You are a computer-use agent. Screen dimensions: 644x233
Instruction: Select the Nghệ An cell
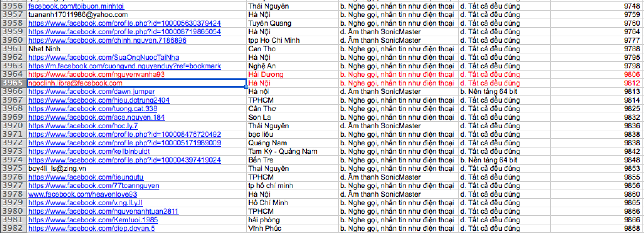262,66
